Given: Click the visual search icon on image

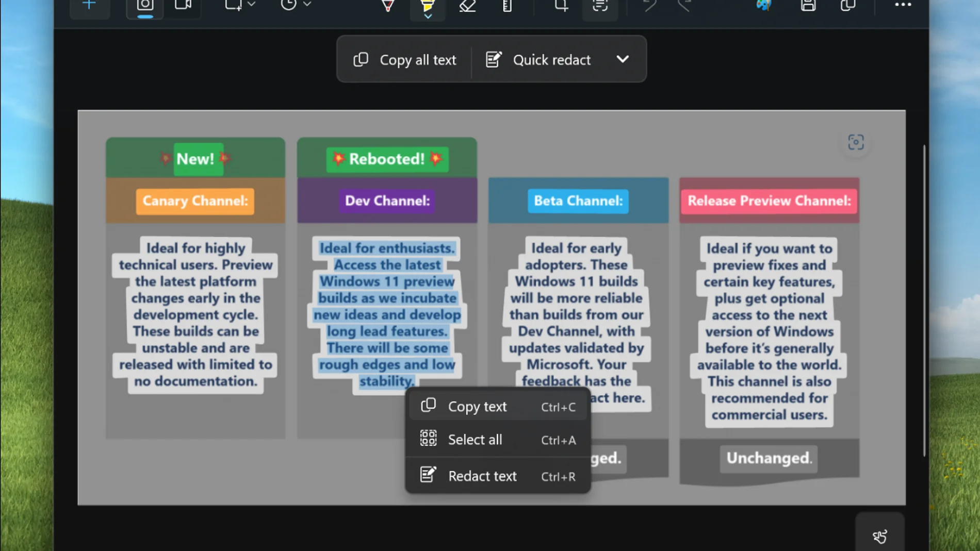Looking at the screenshot, I should point(856,142).
